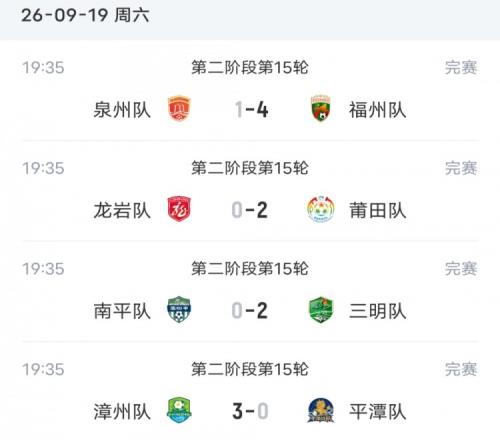Select the 三明队 green badge
Image resolution: width=500 pixels, height=440 pixels.
coord(321,310)
